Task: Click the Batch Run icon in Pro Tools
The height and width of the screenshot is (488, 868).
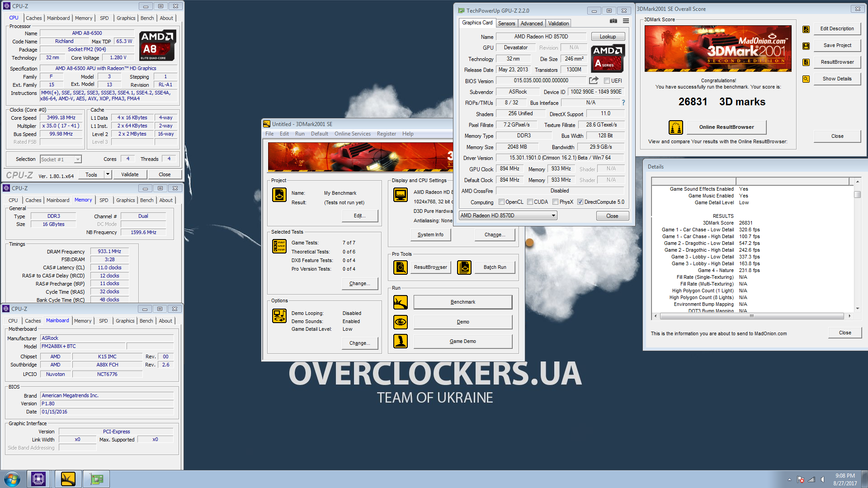Action: tap(464, 267)
